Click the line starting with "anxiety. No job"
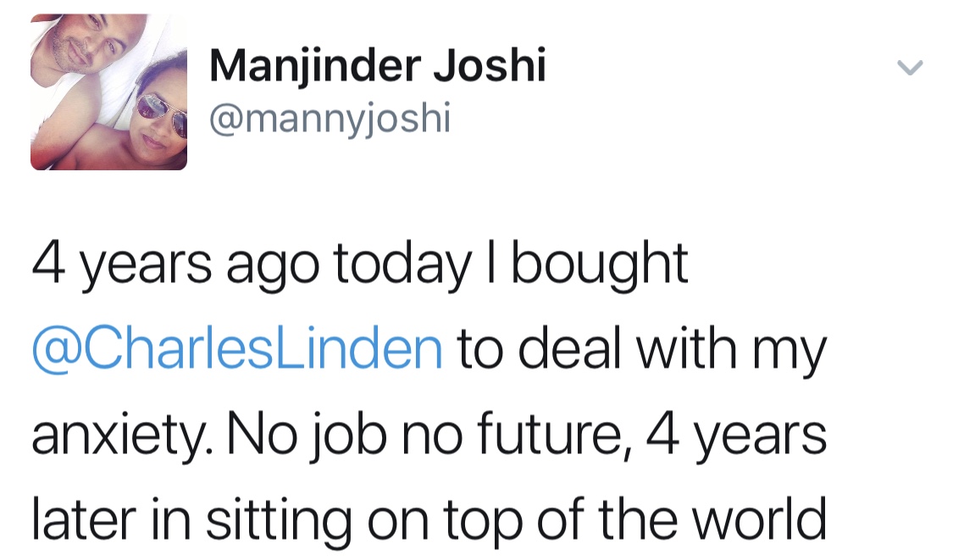The image size is (953, 560). [429, 435]
